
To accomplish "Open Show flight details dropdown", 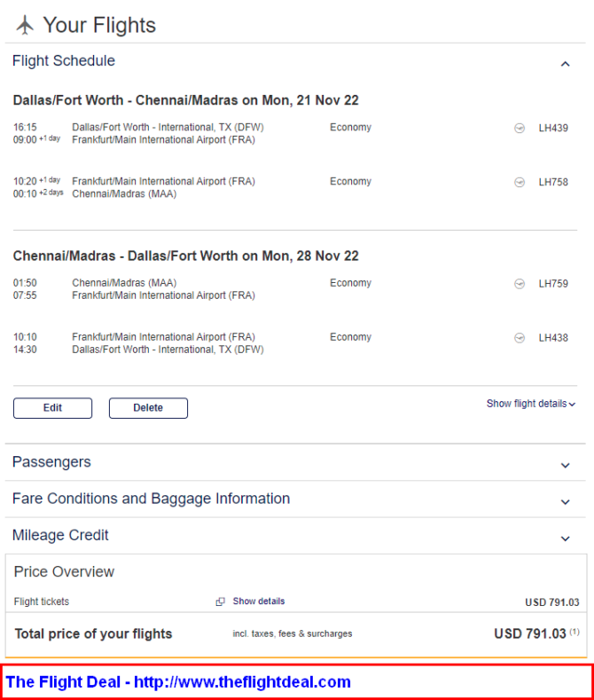I will pyautogui.click(x=531, y=404).
